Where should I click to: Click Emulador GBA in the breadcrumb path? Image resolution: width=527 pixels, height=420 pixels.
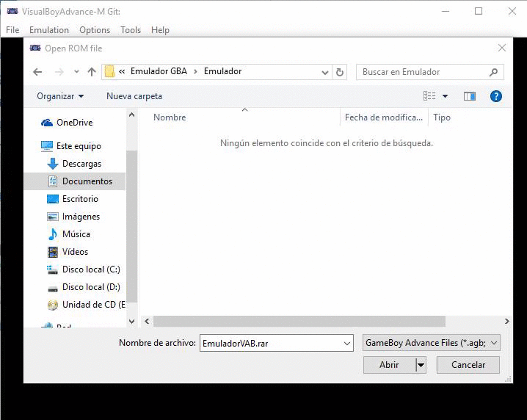[159, 71]
